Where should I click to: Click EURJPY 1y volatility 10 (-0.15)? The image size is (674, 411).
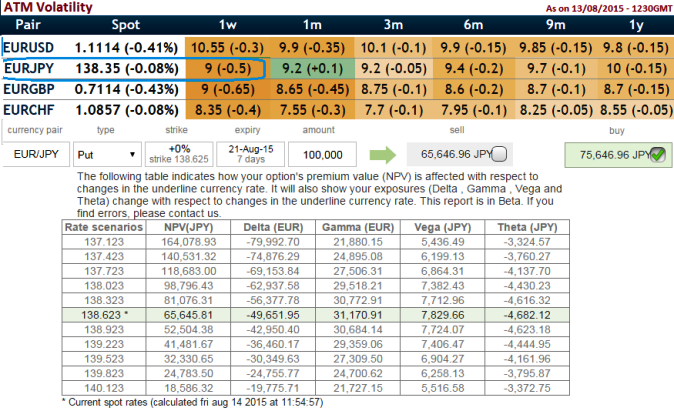[636, 68]
